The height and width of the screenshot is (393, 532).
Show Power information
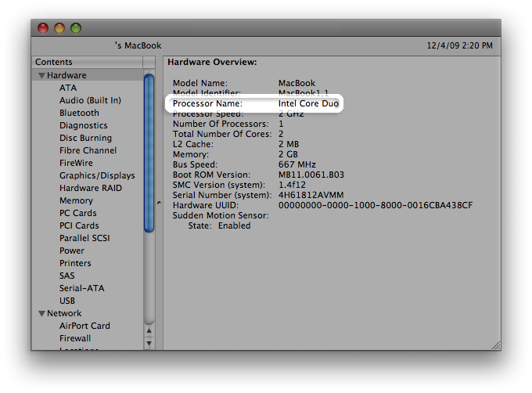click(72, 251)
